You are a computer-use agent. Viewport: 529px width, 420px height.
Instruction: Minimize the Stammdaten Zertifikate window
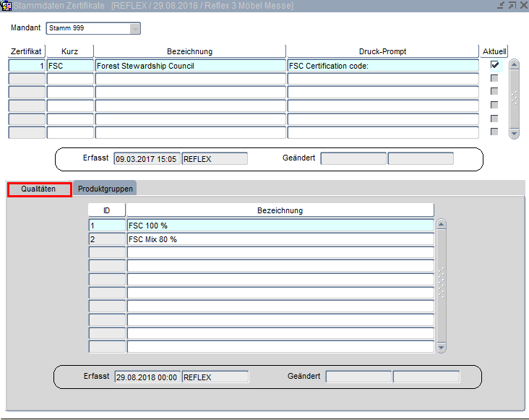tap(501, 6)
